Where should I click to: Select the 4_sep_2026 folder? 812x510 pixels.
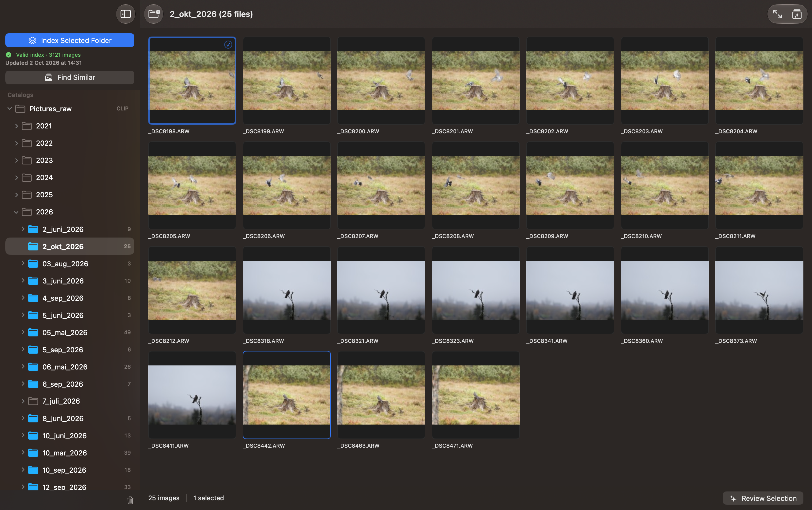tap(70, 298)
